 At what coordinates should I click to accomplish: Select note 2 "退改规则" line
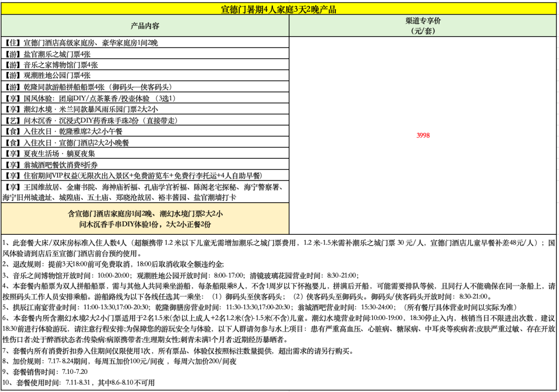pos(113,265)
